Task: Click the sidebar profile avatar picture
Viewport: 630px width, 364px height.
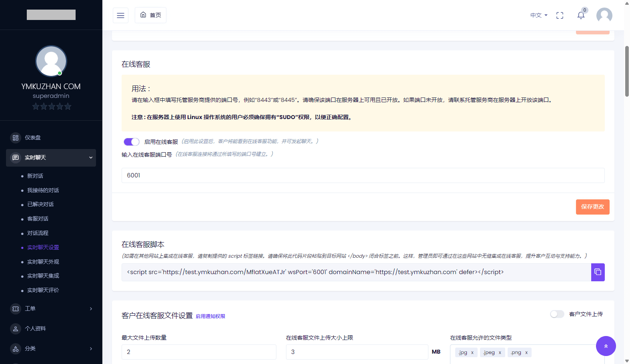Action: [51, 61]
